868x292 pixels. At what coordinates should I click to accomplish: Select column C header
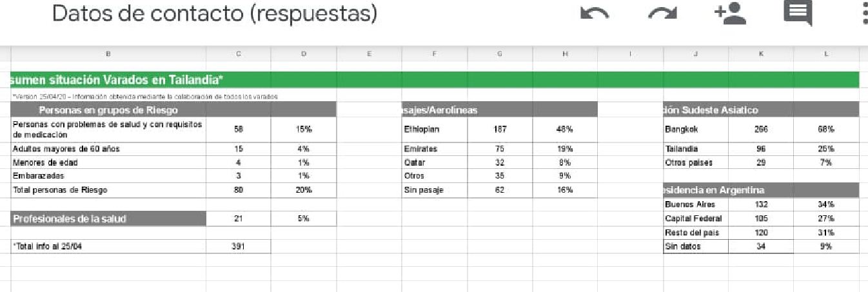(239, 54)
